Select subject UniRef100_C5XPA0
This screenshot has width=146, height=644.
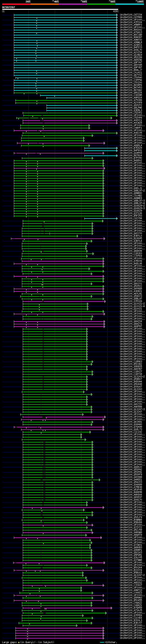(x=131, y=77)
